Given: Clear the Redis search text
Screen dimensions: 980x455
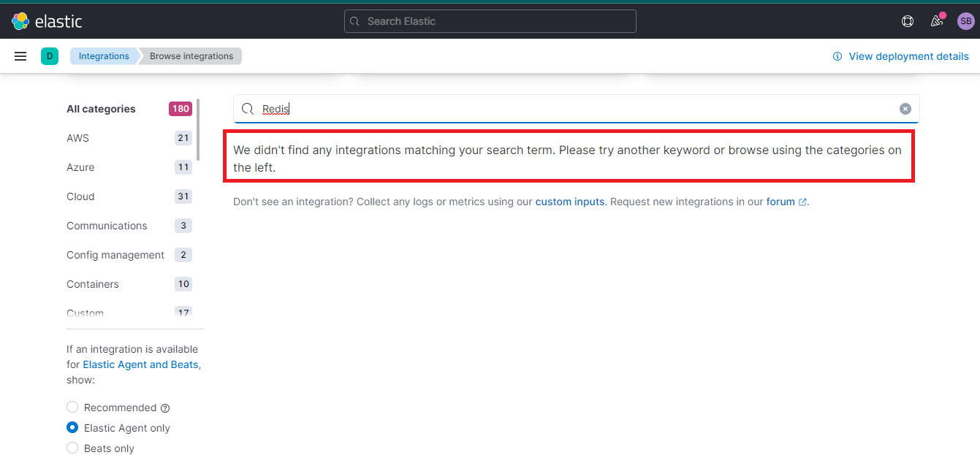Looking at the screenshot, I should [x=905, y=109].
